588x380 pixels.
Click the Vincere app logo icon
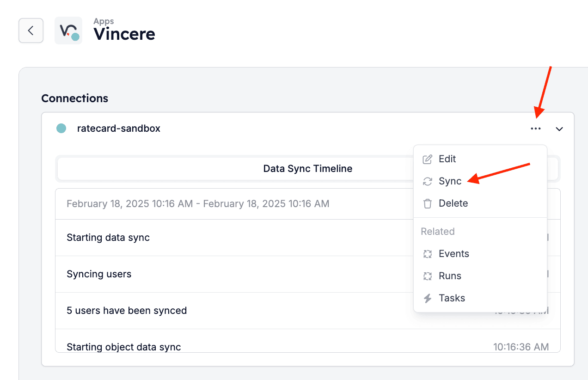(x=68, y=31)
